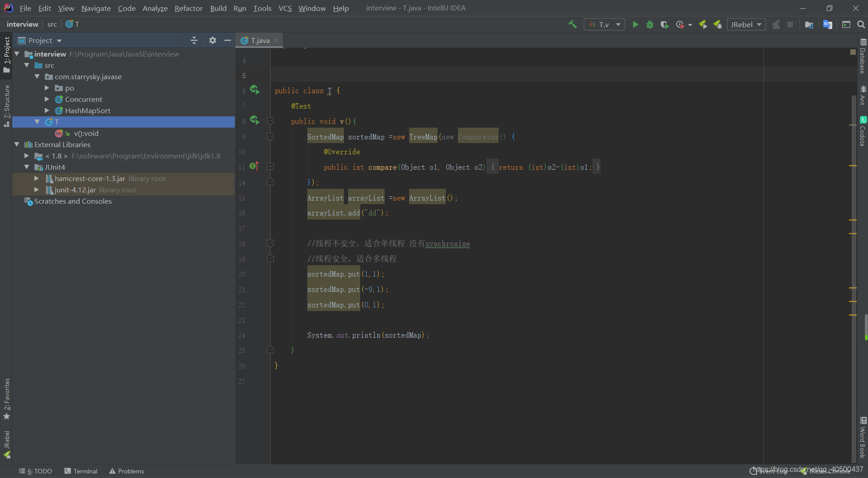Image resolution: width=868 pixels, height=478 pixels.
Task: Expand the hamcrest-core-1.3.jar node
Action: point(37,178)
